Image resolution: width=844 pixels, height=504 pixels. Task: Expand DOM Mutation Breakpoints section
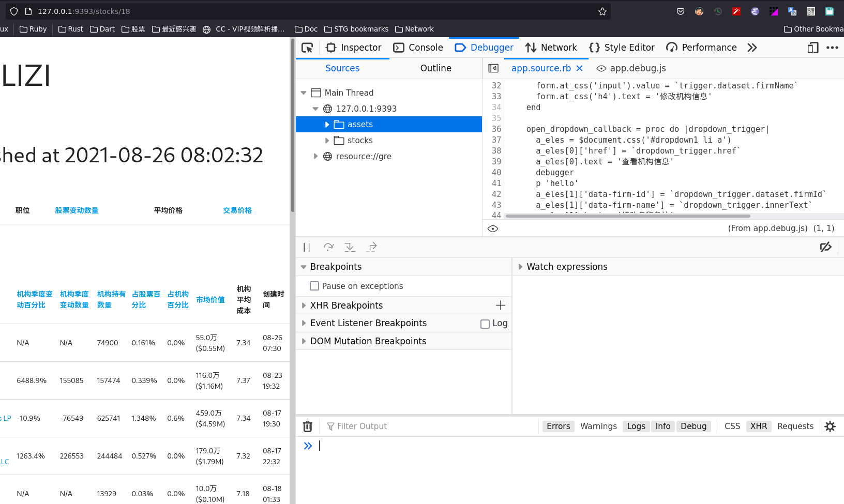click(304, 341)
